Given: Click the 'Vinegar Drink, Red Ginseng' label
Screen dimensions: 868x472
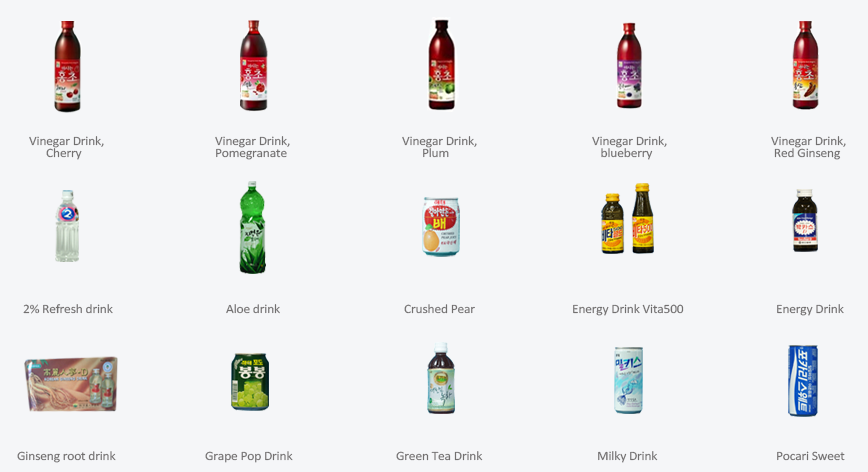Looking at the screenshot, I should coord(808,147).
